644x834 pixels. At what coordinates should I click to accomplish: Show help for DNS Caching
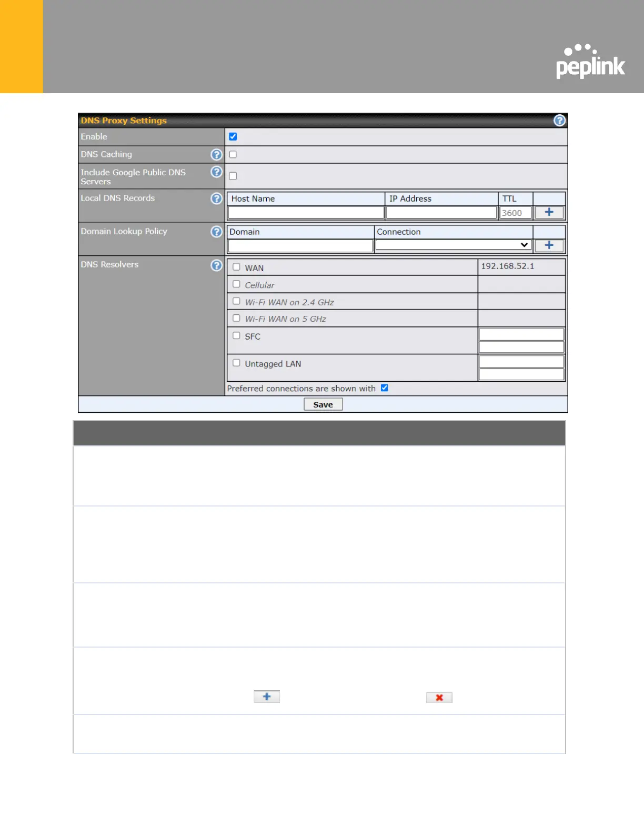216,154
